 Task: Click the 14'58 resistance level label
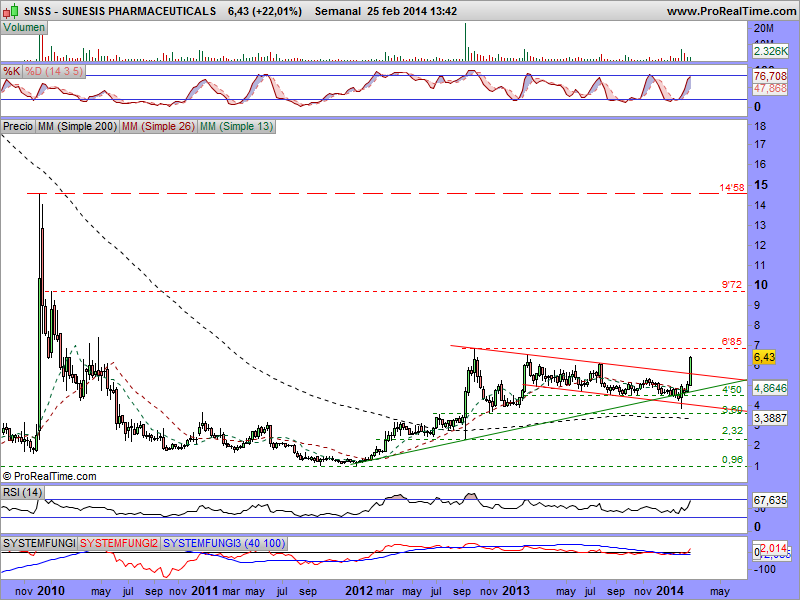(732, 188)
